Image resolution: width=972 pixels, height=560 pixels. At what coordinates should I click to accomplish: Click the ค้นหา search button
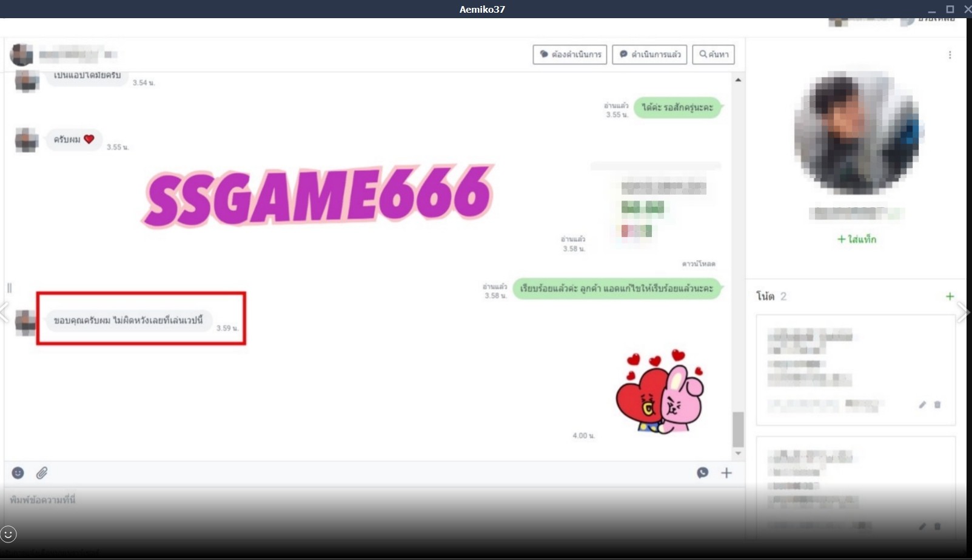pyautogui.click(x=713, y=55)
